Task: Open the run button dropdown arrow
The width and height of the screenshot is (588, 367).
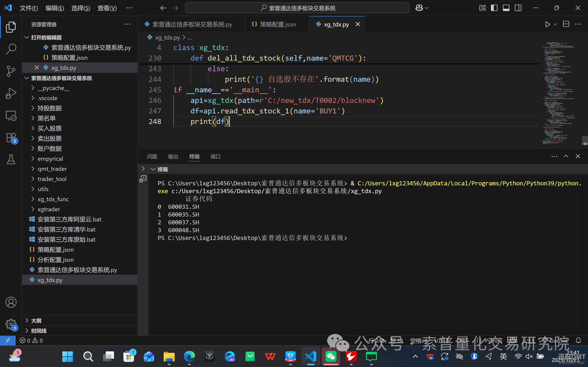Action: (555, 24)
